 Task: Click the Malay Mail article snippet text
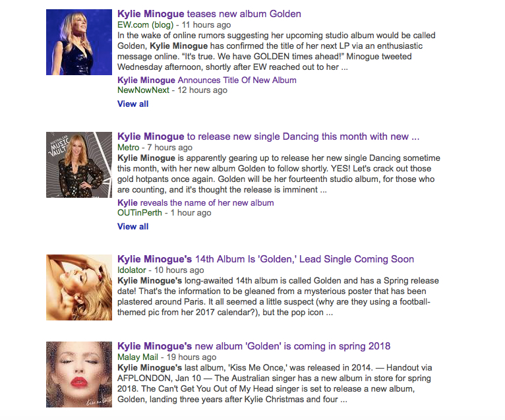275,384
